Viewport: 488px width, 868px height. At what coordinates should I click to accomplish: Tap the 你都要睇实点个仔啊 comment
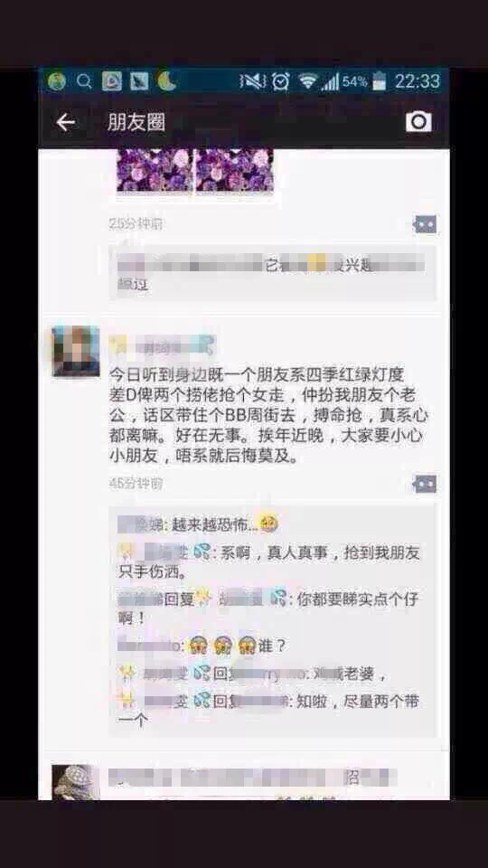[268, 608]
